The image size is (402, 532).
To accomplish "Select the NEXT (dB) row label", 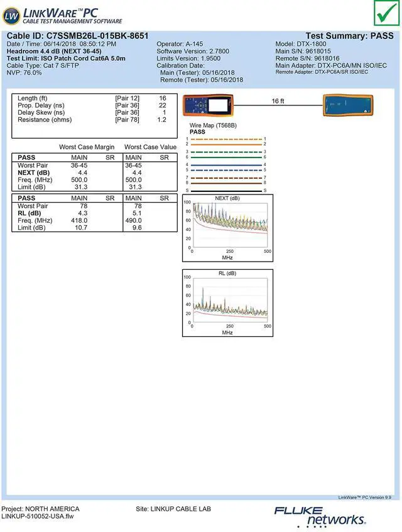I will (33, 173).
